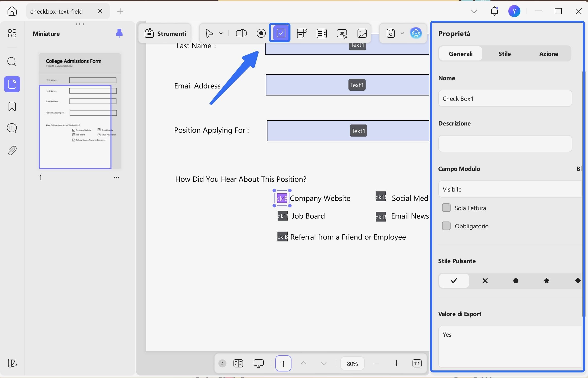Select the text field tool
This screenshot has height=378, width=588.
click(x=241, y=33)
